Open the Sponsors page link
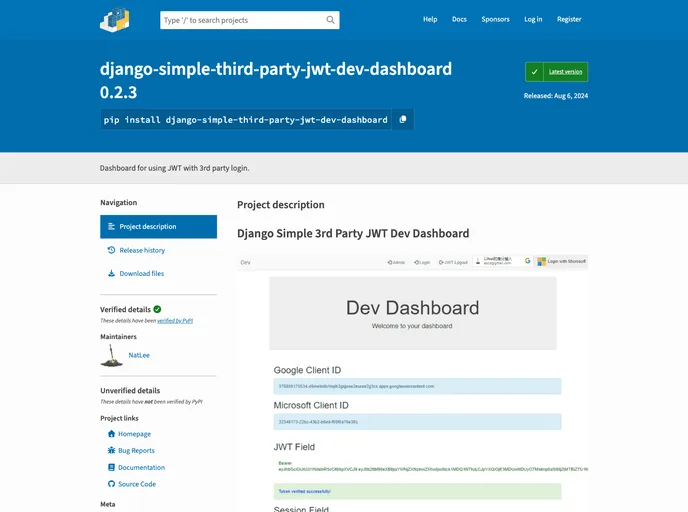The height and width of the screenshot is (512, 688). (x=495, y=19)
